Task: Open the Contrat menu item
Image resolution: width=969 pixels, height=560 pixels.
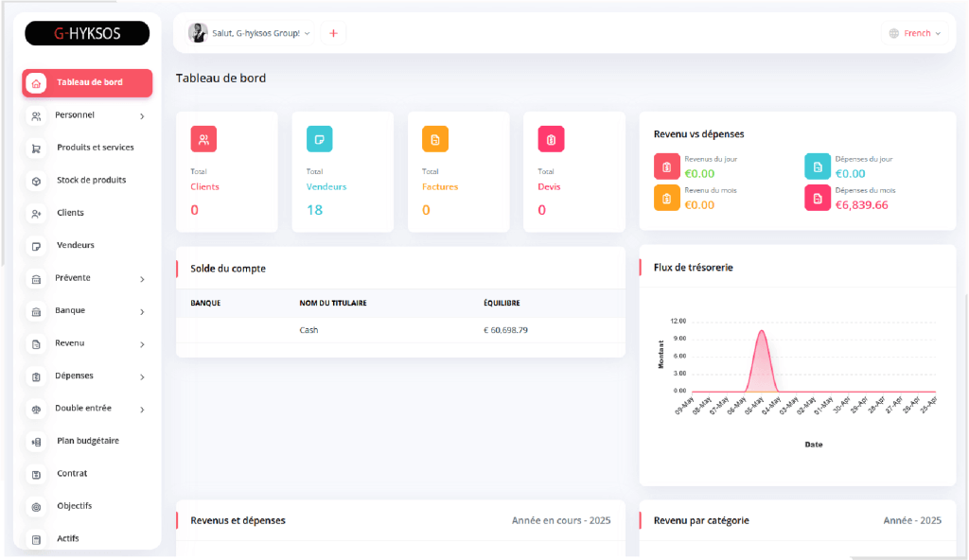Action: point(87,474)
